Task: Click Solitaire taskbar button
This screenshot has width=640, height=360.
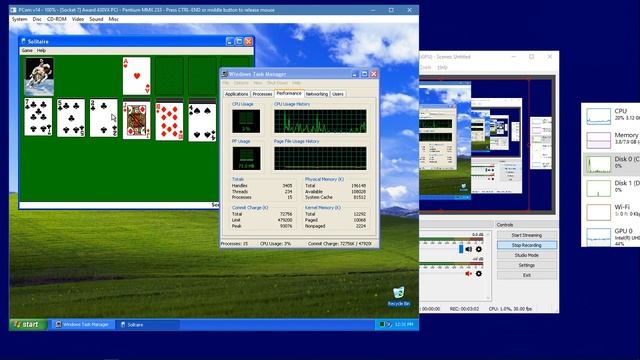Action: (x=147, y=324)
